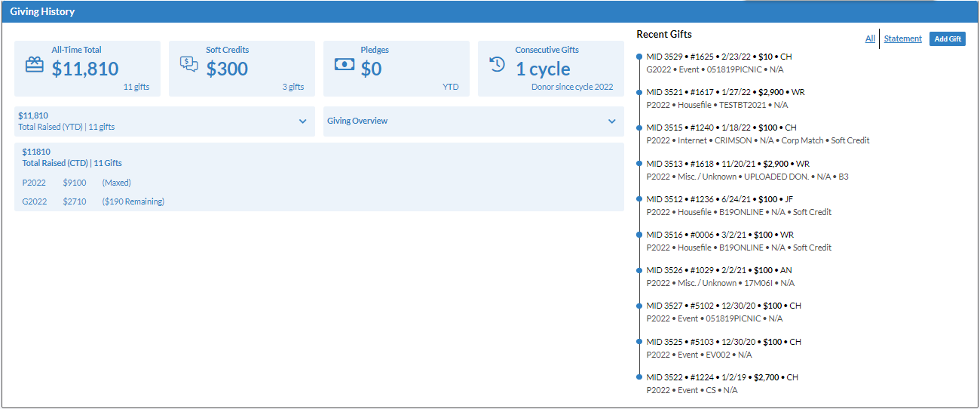
Task: Click the YTD label in Pledges card
Action: (x=451, y=87)
